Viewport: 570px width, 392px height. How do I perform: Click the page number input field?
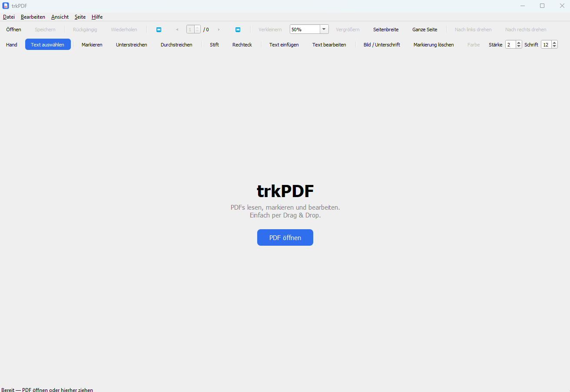[x=190, y=30]
